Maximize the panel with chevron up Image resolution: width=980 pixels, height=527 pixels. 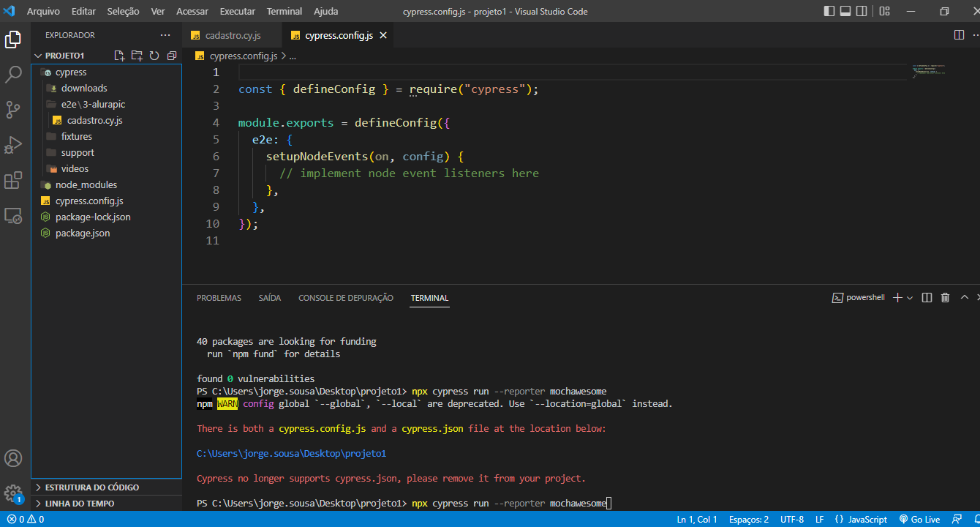[x=964, y=297]
